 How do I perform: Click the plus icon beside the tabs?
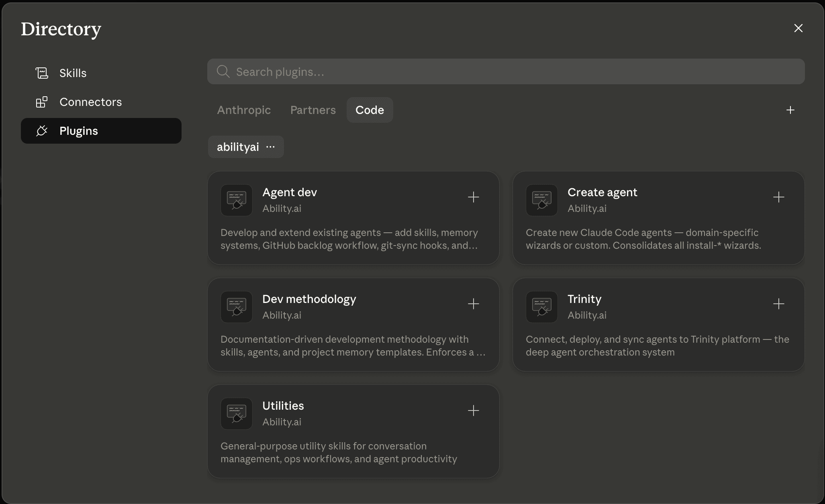[x=790, y=110]
